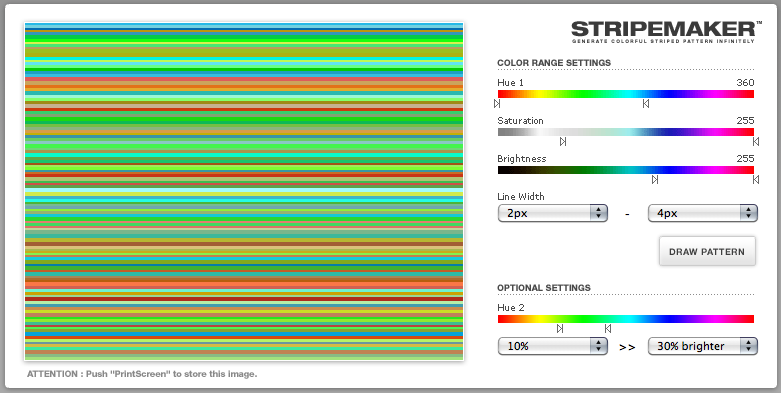Click the Brightness right range handle

(756, 179)
